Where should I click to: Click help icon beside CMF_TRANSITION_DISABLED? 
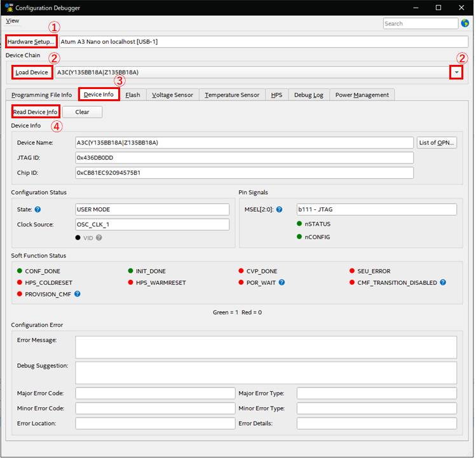(x=443, y=282)
